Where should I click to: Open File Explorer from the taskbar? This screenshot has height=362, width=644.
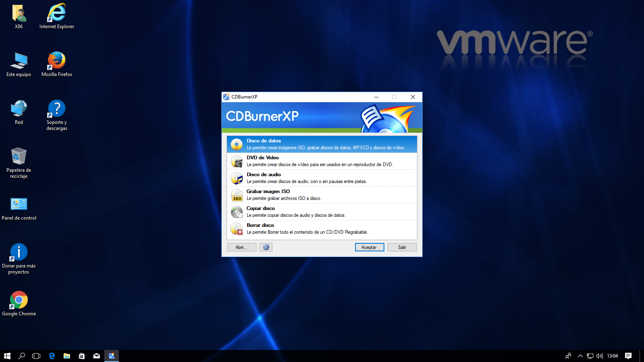(x=67, y=356)
